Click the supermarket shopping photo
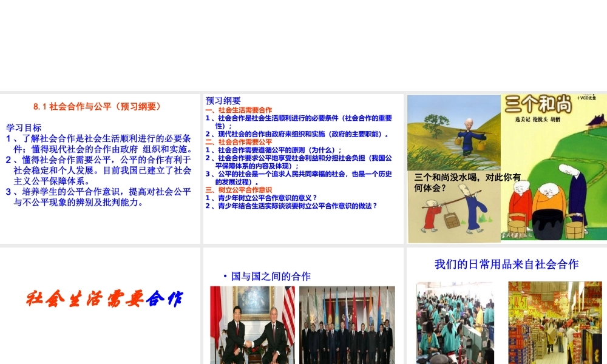 pos(555,323)
